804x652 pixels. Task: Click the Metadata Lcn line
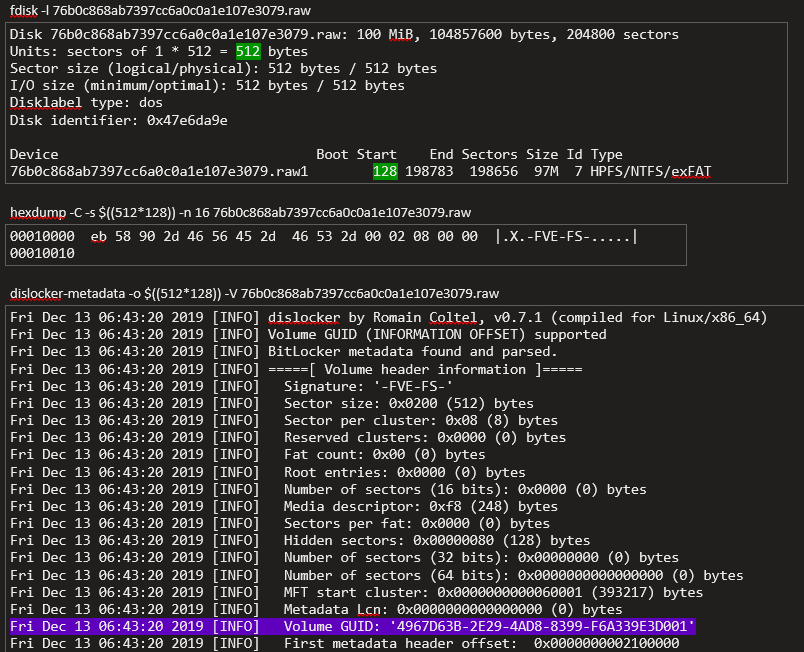click(452, 609)
